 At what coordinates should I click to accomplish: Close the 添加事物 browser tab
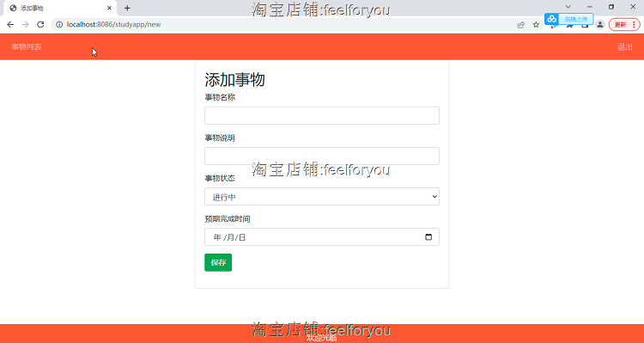[109, 9]
